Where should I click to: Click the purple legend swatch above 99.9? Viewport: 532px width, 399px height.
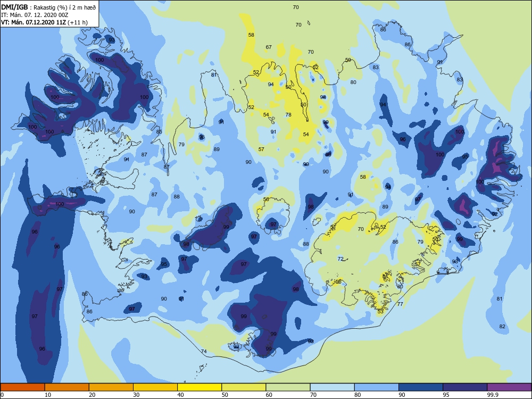[509, 387]
